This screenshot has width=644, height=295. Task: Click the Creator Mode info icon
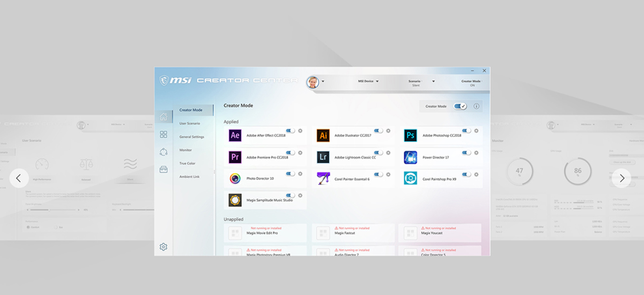(x=477, y=106)
